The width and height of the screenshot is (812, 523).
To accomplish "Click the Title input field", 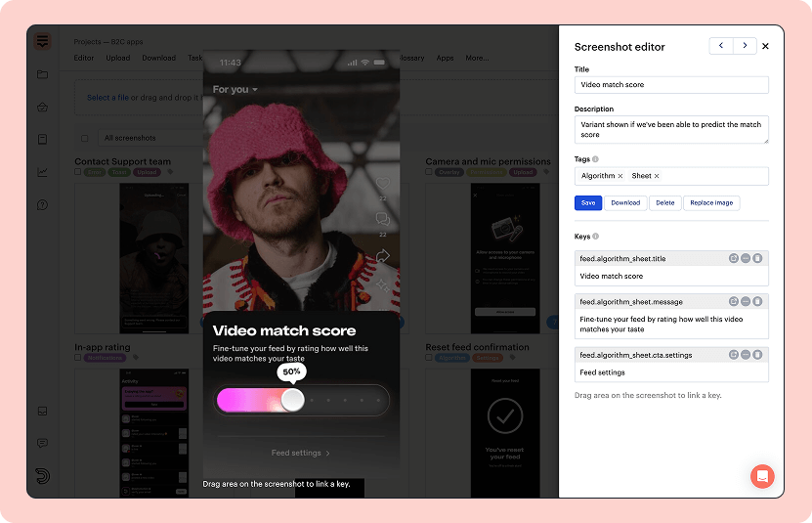I will (671, 85).
